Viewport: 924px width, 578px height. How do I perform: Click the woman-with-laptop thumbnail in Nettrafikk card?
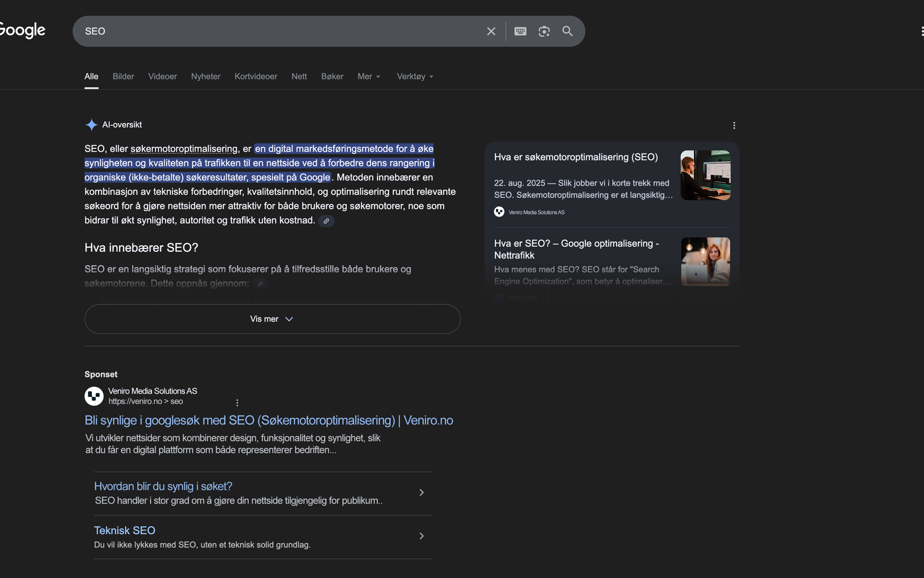point(705,262)
